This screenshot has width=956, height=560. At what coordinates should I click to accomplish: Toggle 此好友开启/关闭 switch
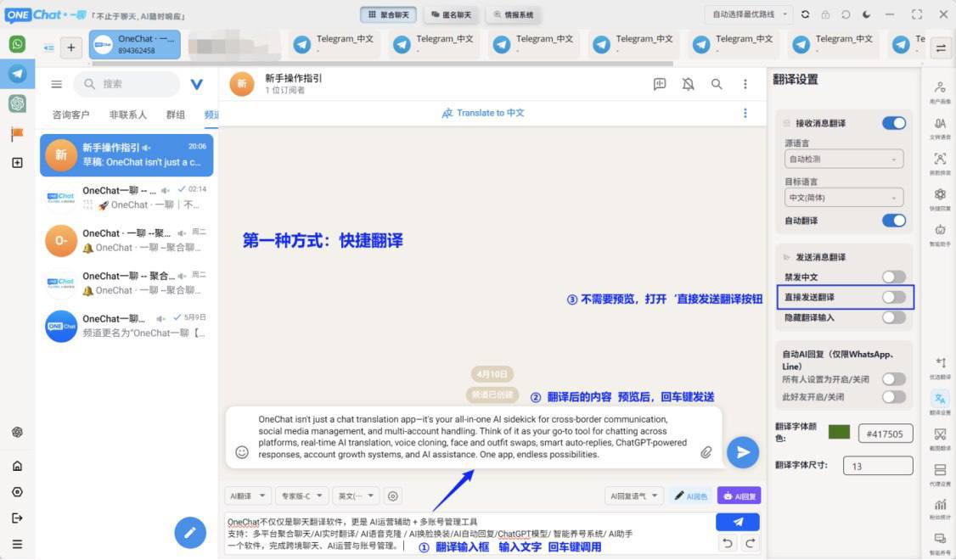[x=894, y=397]
